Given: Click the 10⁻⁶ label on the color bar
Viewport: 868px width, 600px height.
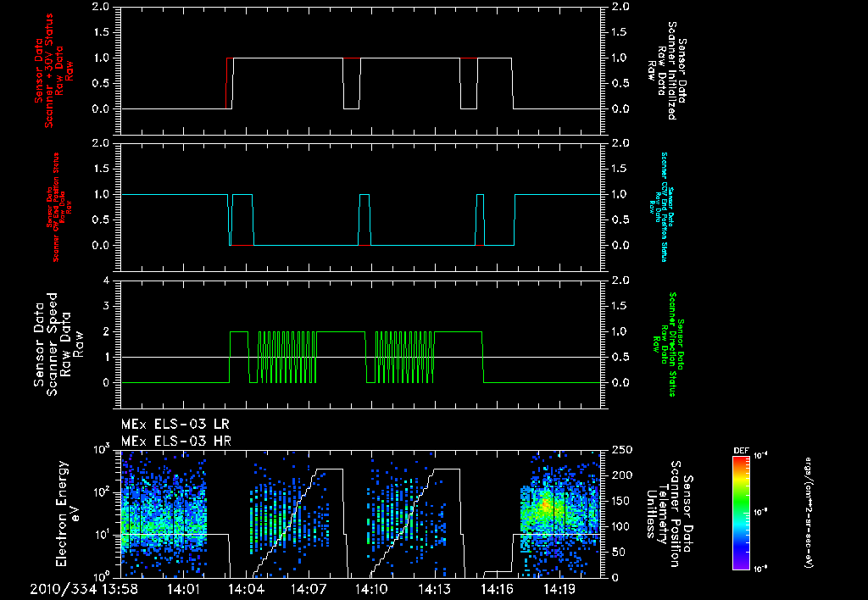Looking at the screenshot, I should click(x=760, y=569).
